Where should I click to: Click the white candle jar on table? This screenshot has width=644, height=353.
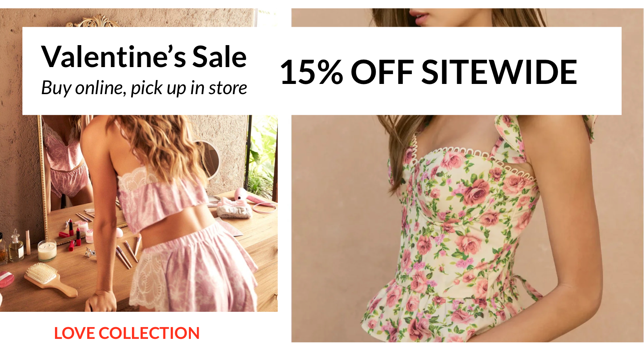47,251
